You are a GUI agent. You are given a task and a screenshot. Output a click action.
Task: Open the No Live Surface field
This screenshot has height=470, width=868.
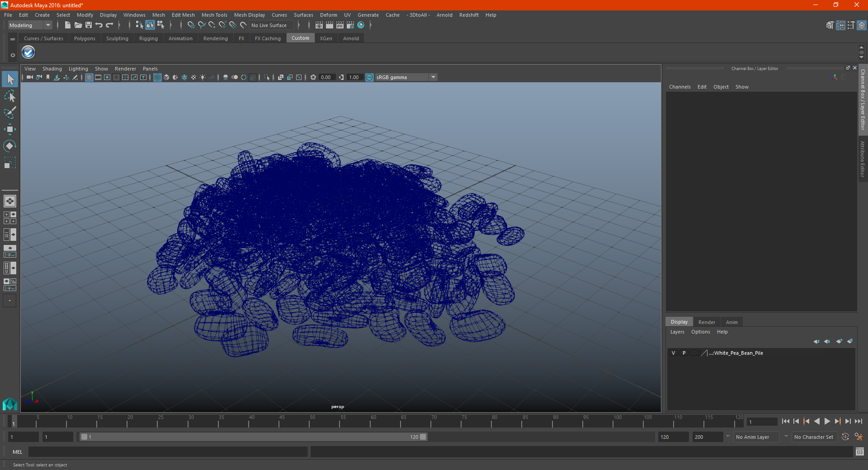click(x=272, y=25)
